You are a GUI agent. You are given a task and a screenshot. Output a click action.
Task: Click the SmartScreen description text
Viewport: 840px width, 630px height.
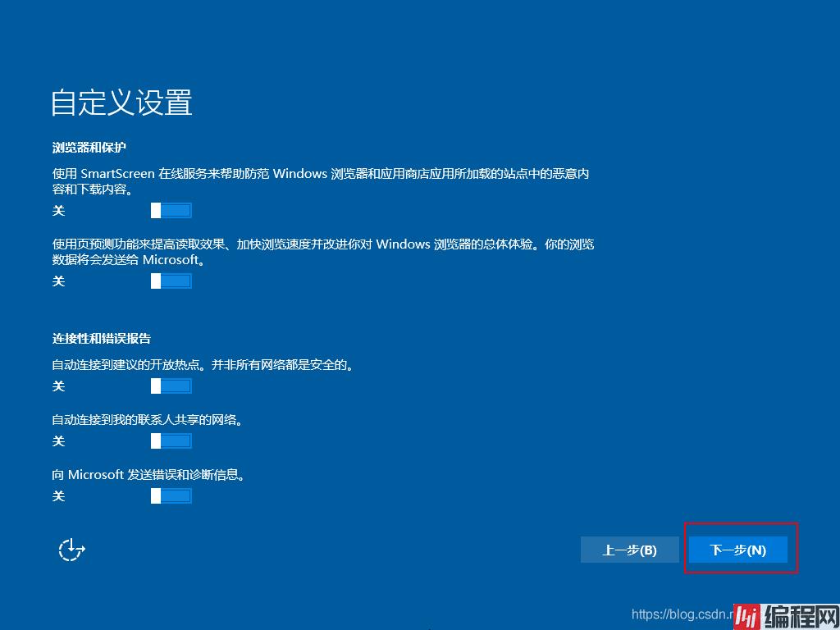point(320,174)
